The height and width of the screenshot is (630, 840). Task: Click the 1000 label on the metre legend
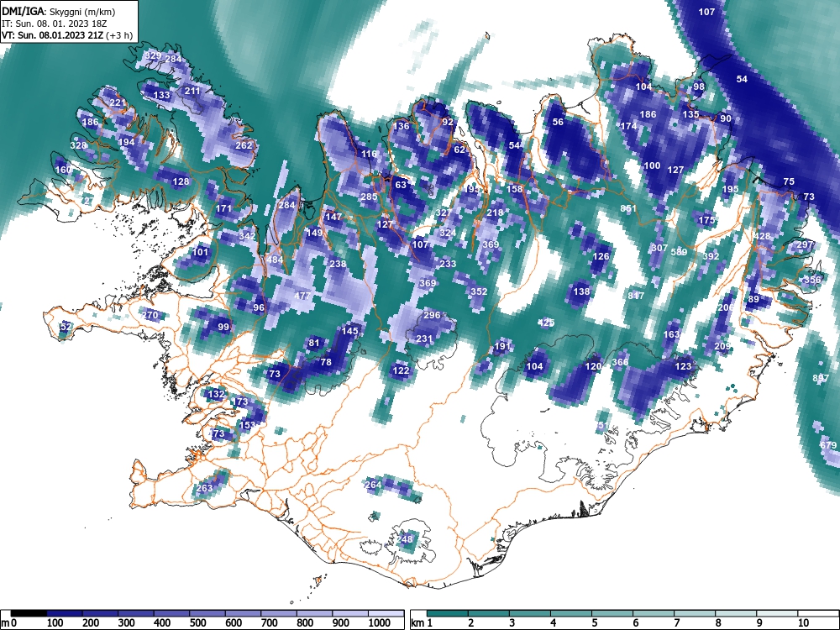pyautogui.click(x=380, y=623)
